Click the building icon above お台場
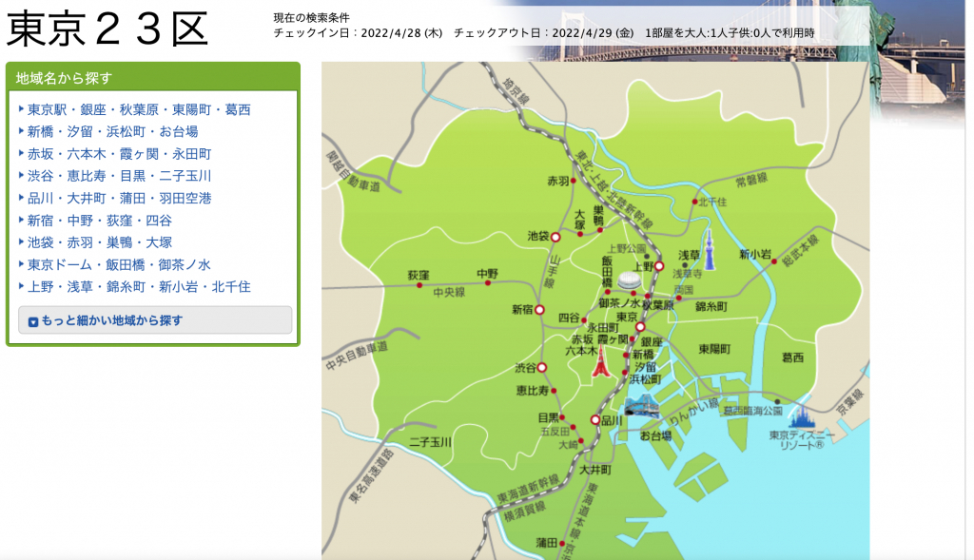This screenshot has height=560, width=974. [x=642, y=407]
